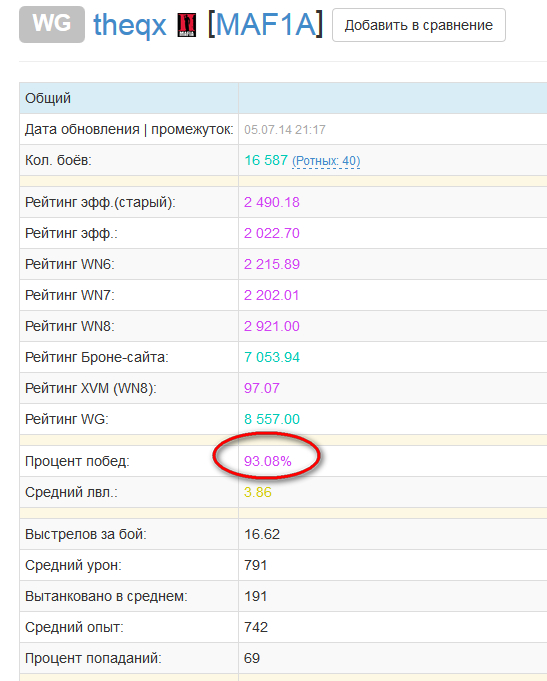This screenshot has height=681, width=547.
Task: Click the update date 05.07.14 21:17
Action: click(285, 130)
